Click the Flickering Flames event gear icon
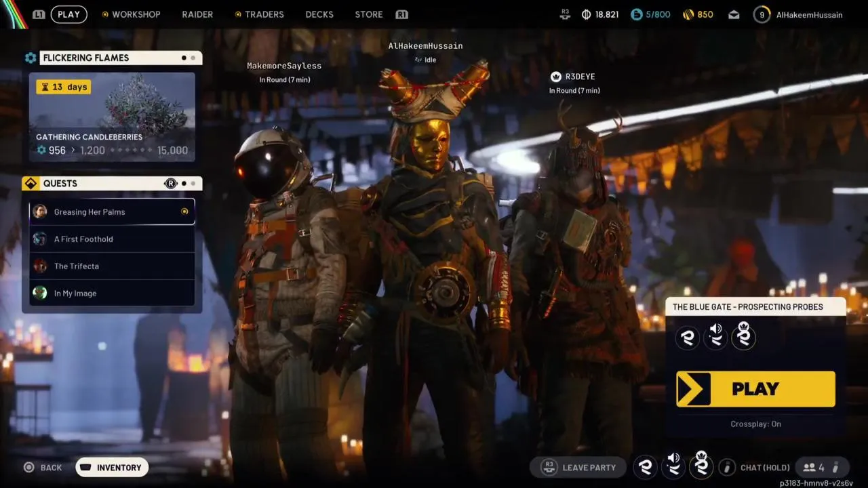This screenshot has height=488, width=868. [x=31, y=58]
